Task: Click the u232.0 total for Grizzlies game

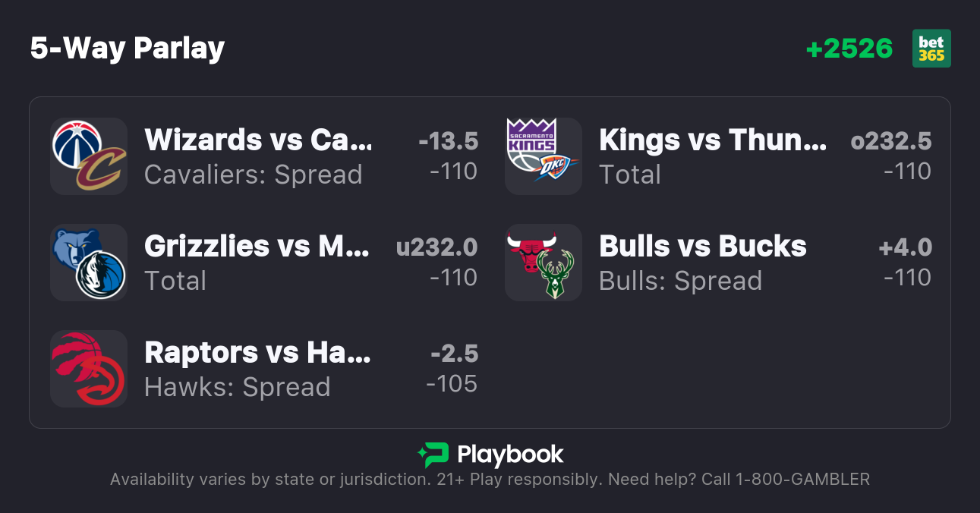Action: tap(437, 247)
